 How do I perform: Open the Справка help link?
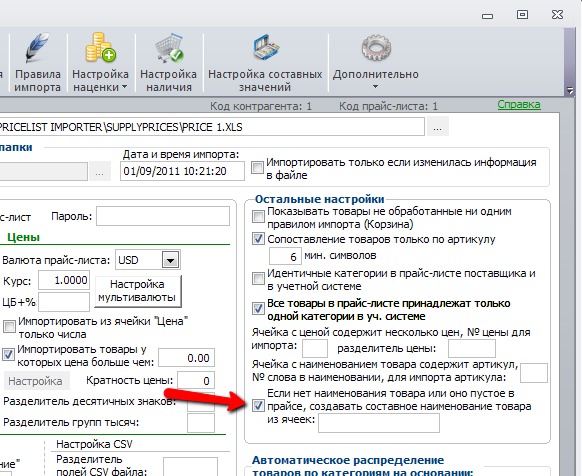point(519,104)
